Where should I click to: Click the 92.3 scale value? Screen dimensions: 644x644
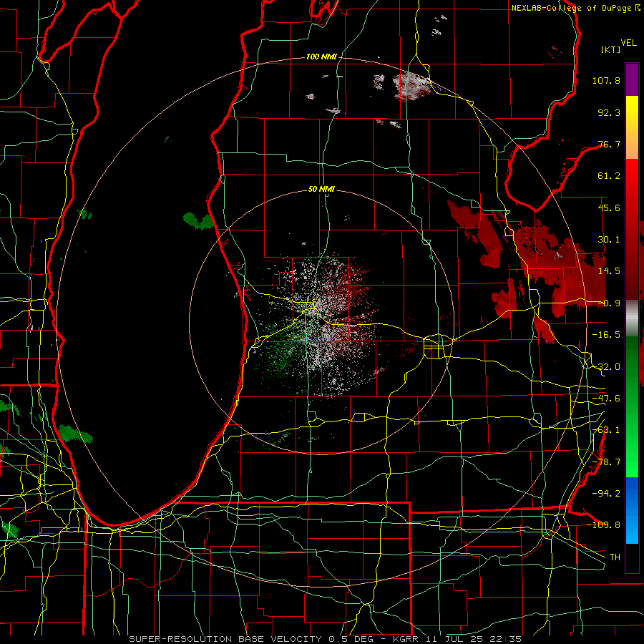(609, 112)
